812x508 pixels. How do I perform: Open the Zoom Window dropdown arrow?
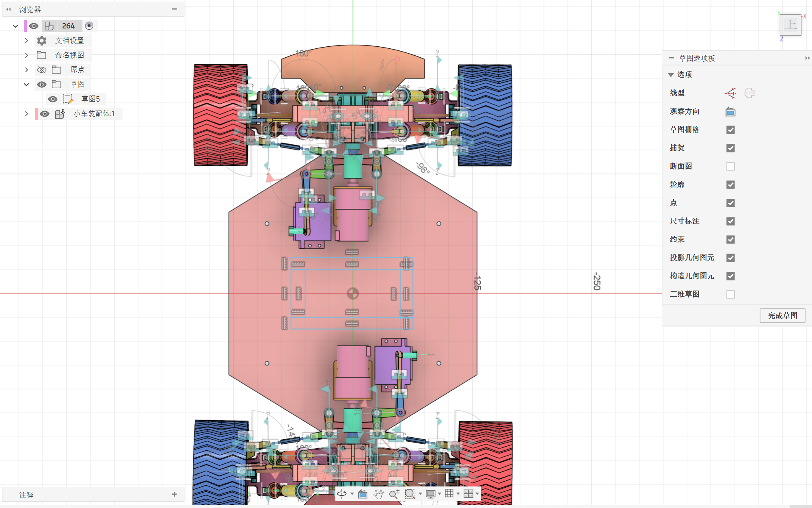(x=420, y=494)
